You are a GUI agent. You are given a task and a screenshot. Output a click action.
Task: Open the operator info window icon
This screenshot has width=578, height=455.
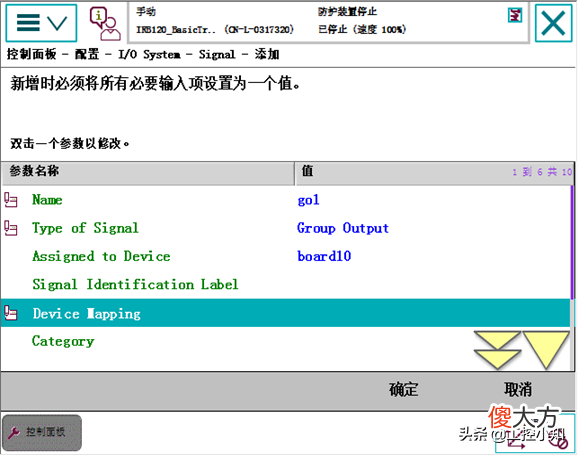click(x=105, y=24)
